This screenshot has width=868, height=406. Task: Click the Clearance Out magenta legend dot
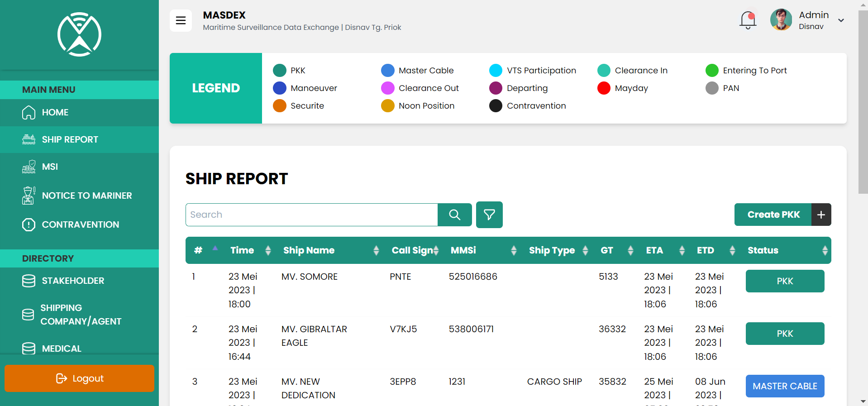[x=387, y=88]
